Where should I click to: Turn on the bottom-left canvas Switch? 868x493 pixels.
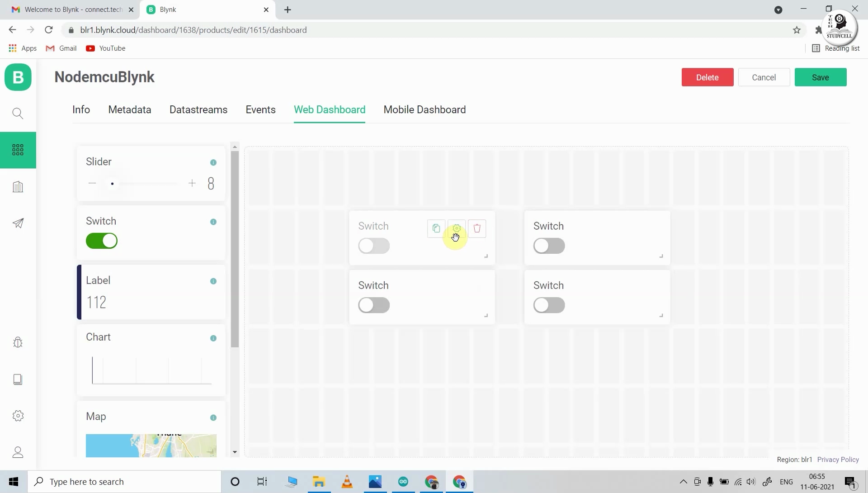[x=374, y=305]
